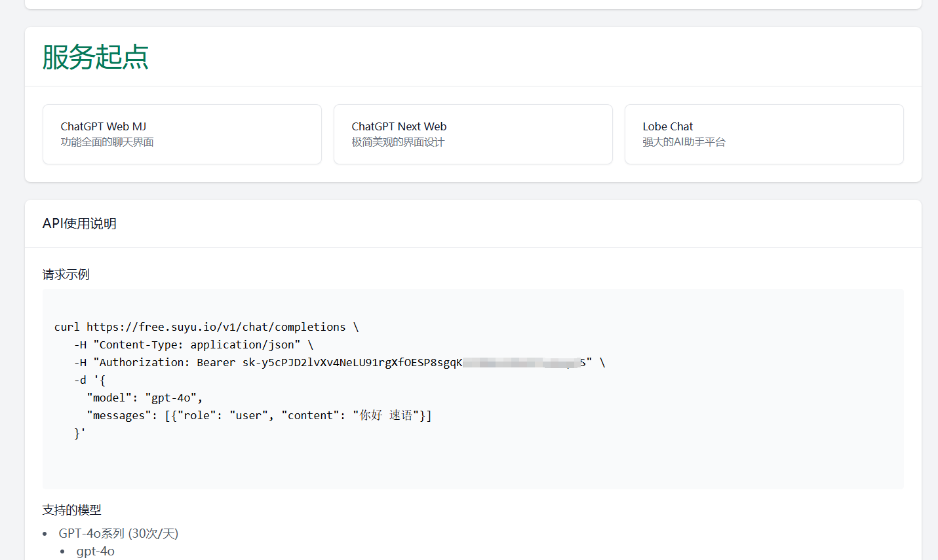Click the closing }' code line
Screen dimensions: 938x560
pos(80,433)
